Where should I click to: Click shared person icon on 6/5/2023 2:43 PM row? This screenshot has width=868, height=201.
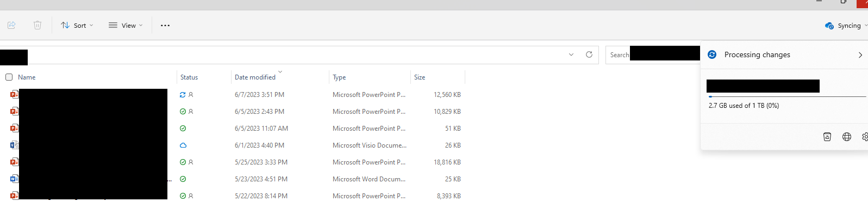tap(191, 112)
